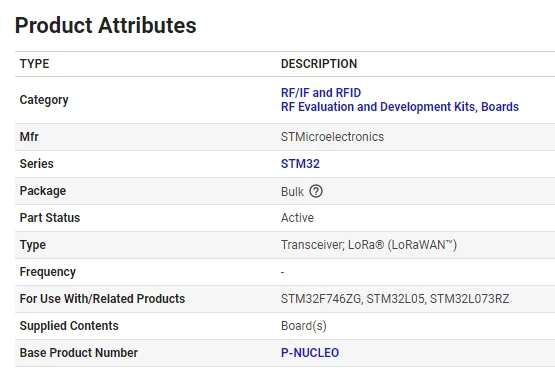
Task: Open the STM32 series link
Action: [x=300, y=164]
